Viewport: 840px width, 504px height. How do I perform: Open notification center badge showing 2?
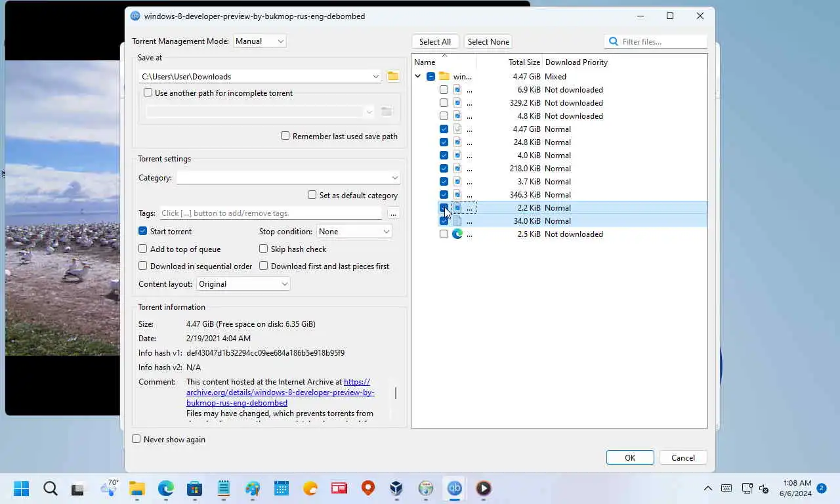click(x=822, y=488)
